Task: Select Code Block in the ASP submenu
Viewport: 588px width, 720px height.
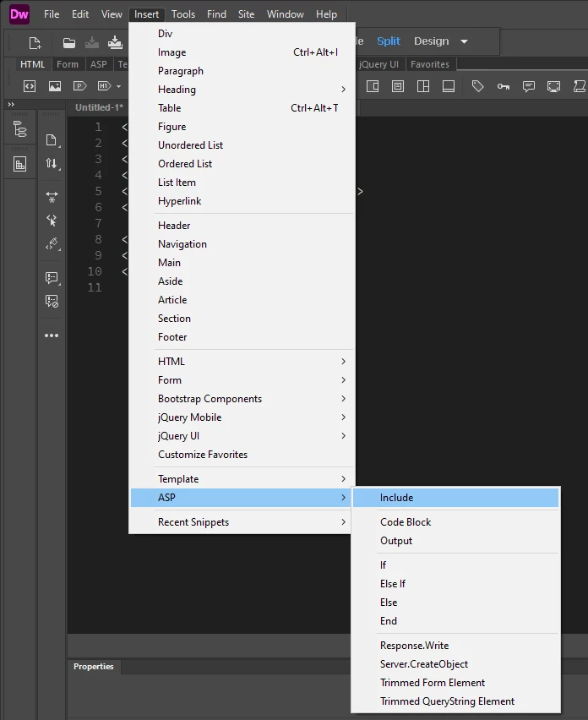Action: coord(455,522)
